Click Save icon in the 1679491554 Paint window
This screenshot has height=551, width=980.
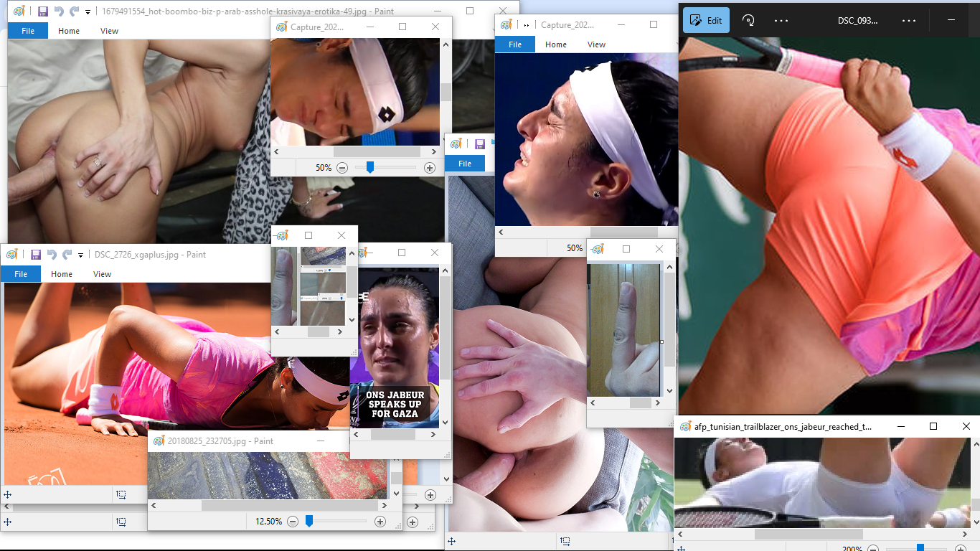[x=43, y=11]
